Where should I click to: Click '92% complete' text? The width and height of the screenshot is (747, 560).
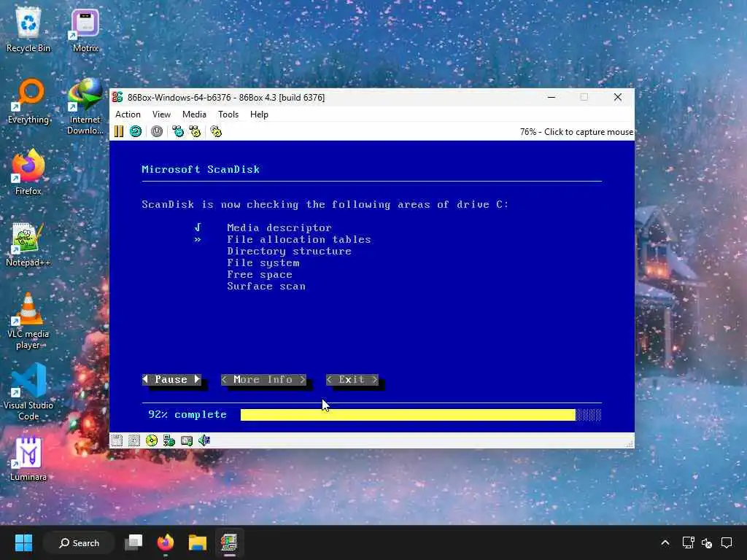pyautogui.click(x=187, y=415)
